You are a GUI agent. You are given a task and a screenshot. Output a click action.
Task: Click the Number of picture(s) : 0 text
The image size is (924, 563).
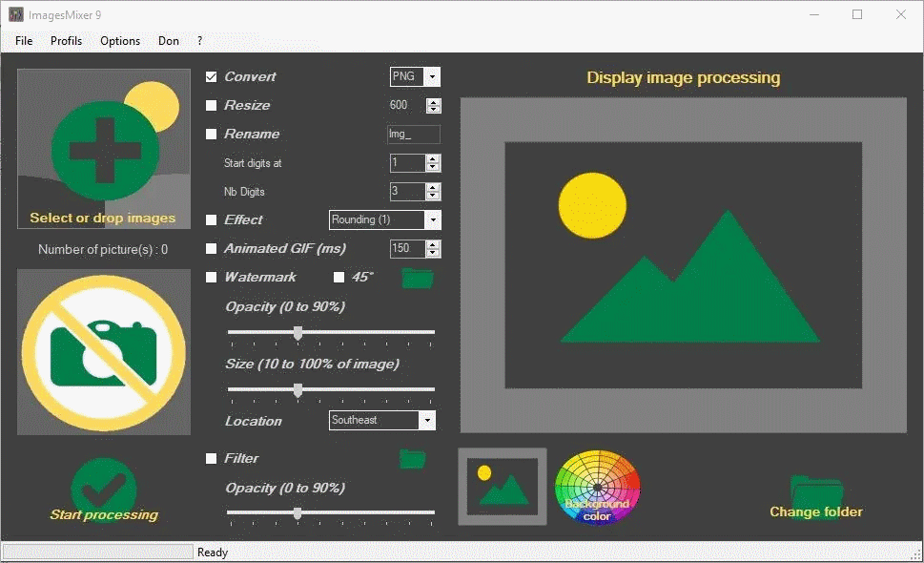(x=103, y=249)
